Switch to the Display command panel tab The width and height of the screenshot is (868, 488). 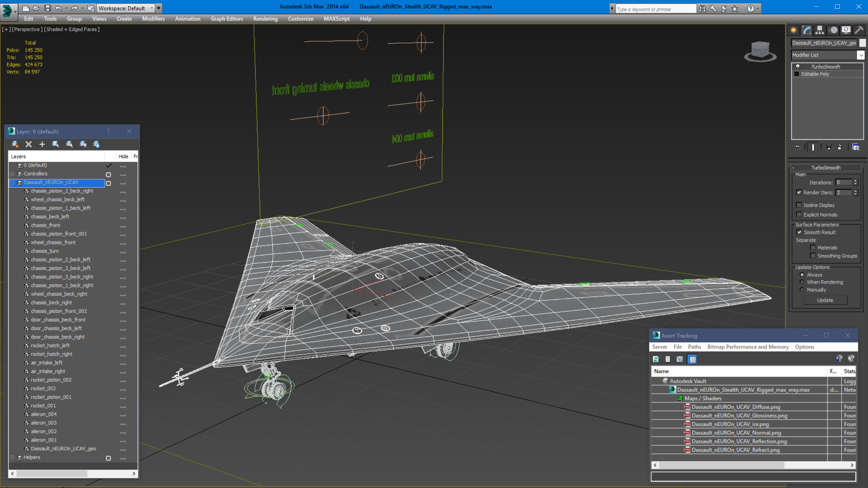tap(846, 30)
